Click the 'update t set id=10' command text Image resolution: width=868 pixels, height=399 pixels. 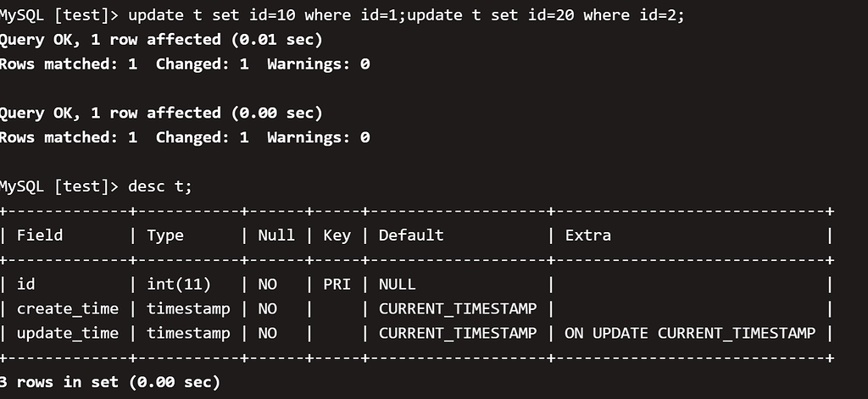[x=267, y=15]
